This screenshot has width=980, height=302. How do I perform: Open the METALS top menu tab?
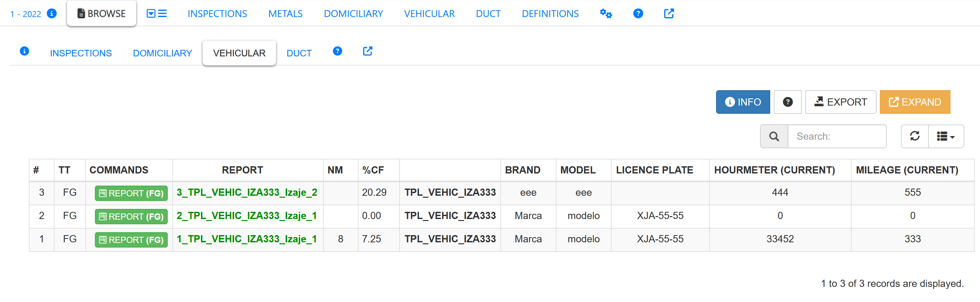285,14
